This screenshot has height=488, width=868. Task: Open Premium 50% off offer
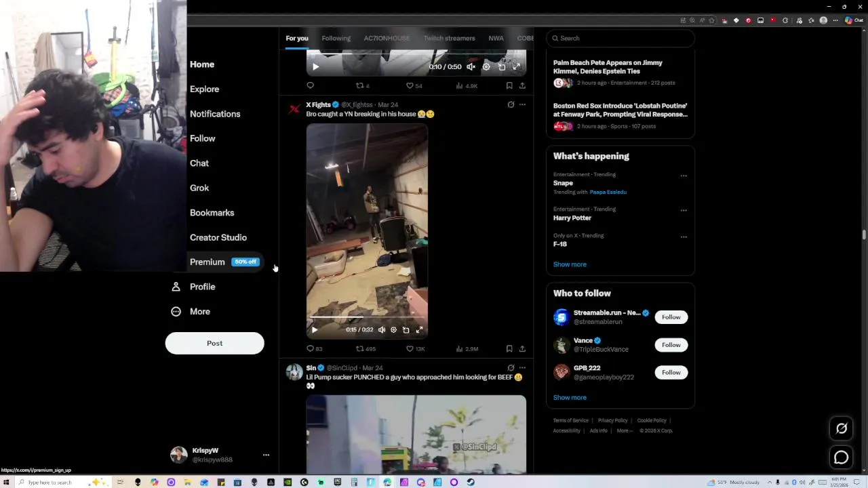point(224,262)
